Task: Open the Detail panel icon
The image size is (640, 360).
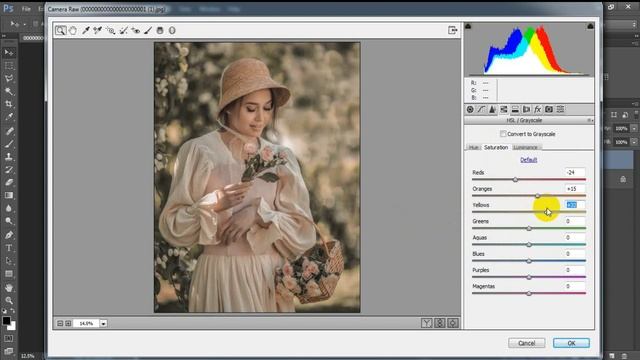Action: point(493,109)
